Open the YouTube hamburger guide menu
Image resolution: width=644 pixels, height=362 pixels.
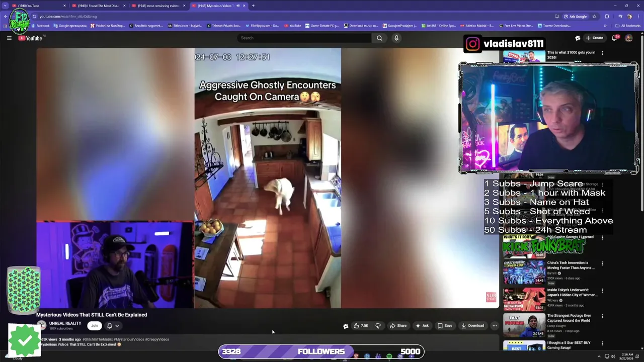[x=9, y=38]
